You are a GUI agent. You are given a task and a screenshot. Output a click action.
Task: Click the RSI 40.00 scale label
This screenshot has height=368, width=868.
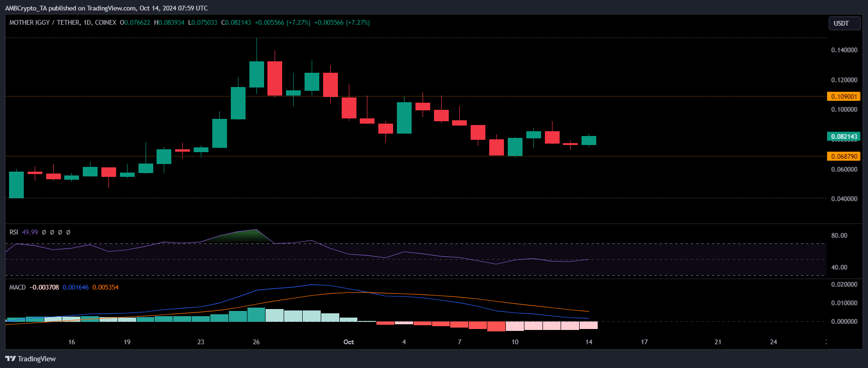tap(839, 267)
